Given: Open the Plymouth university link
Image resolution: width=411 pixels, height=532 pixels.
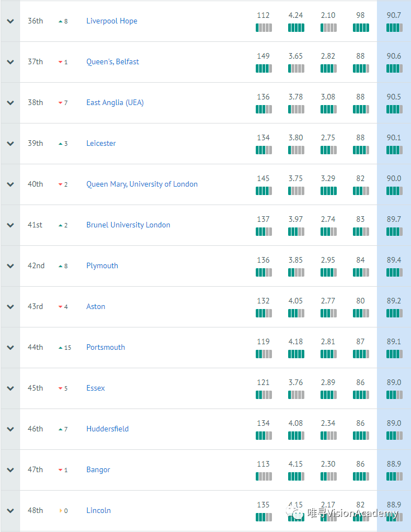Looking at the screenshot, I should point(102,265).
